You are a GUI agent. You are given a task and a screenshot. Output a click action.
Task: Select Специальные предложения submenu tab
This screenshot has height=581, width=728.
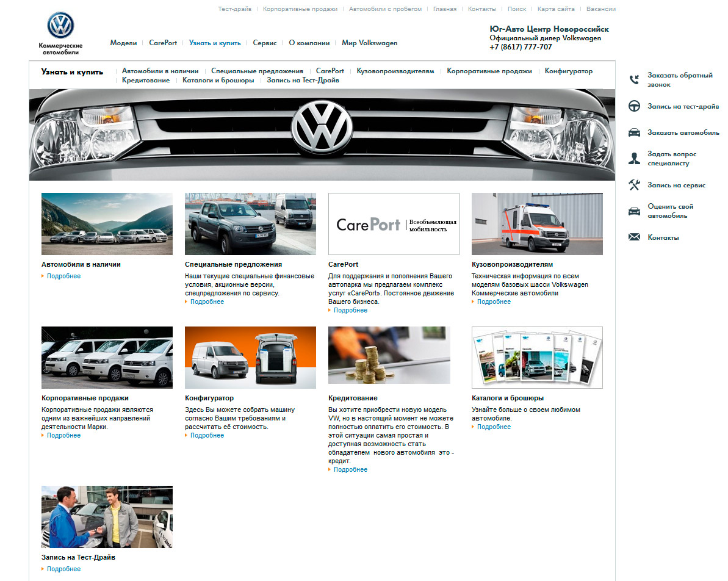pos(258,71)
